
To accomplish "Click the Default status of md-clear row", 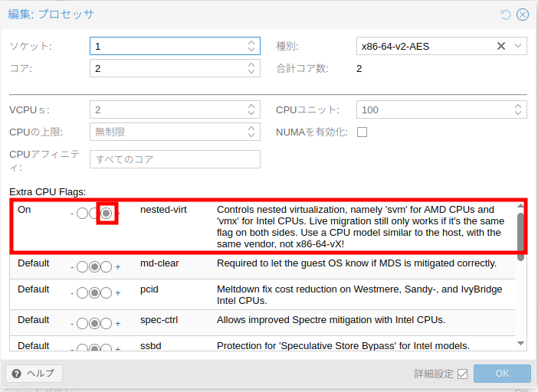I will tap(33, 263).
